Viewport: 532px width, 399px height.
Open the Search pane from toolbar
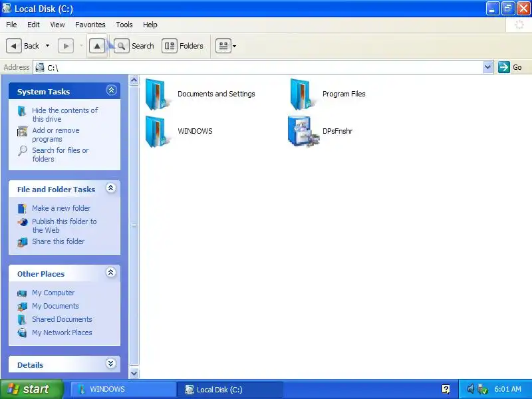tap(134, 46)
